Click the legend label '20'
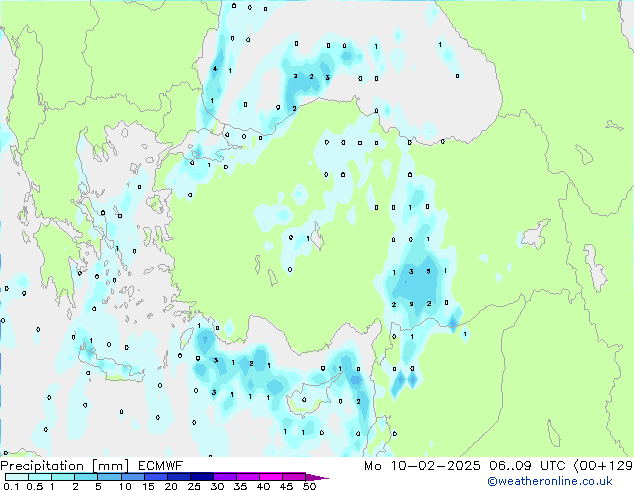This screenshot has width=634, height=490. 171,486
